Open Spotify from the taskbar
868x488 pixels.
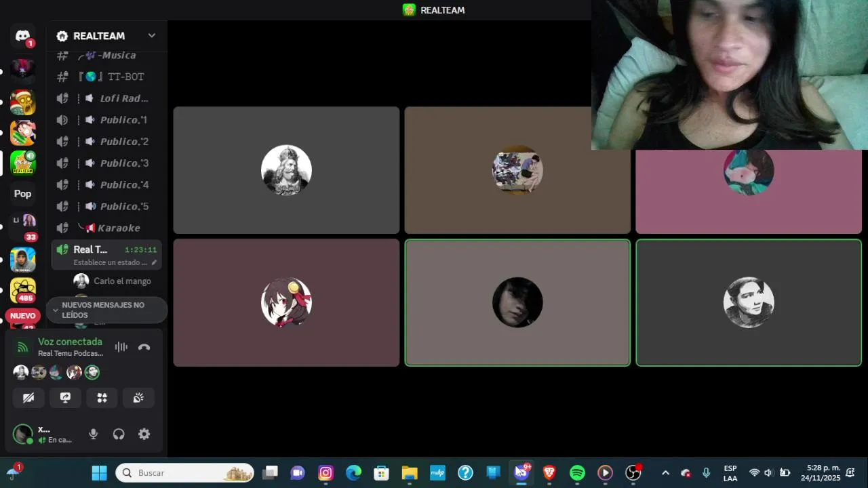(x=577, y=472)
